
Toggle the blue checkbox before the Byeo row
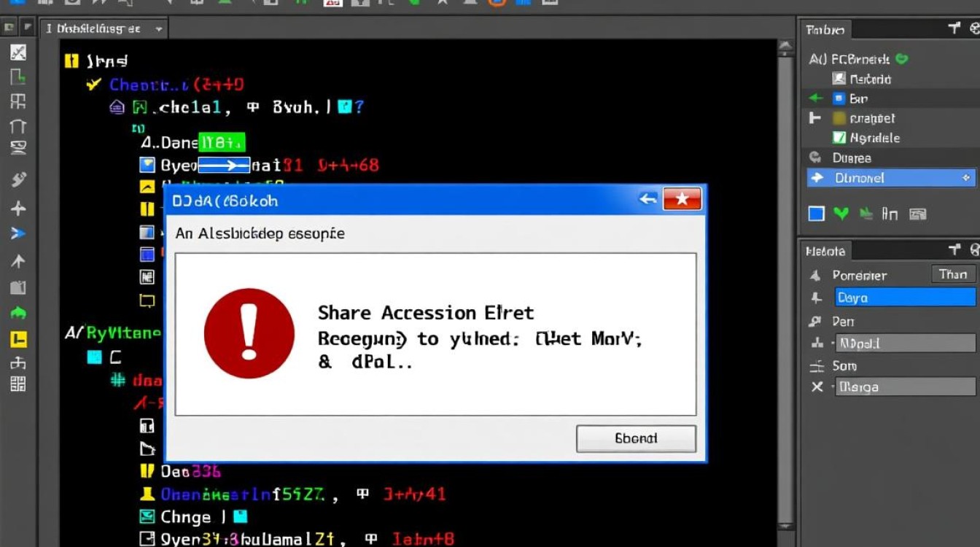(x=147, y=166)
